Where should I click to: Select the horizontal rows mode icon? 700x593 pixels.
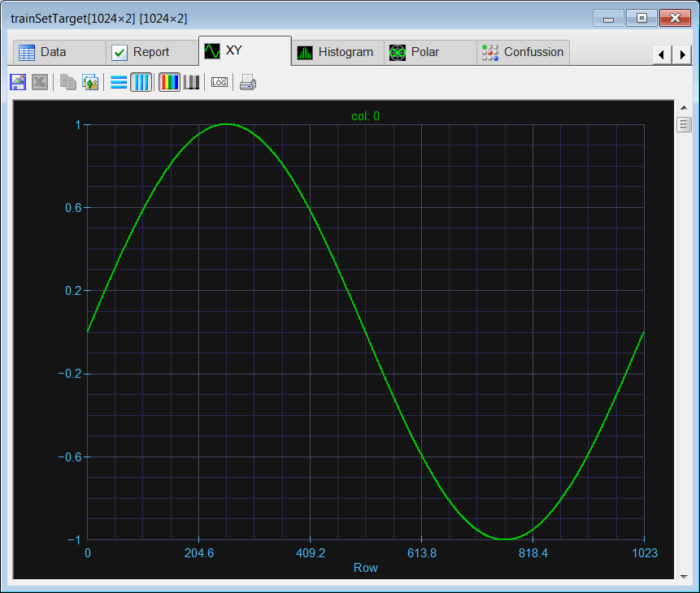[119, 82]
